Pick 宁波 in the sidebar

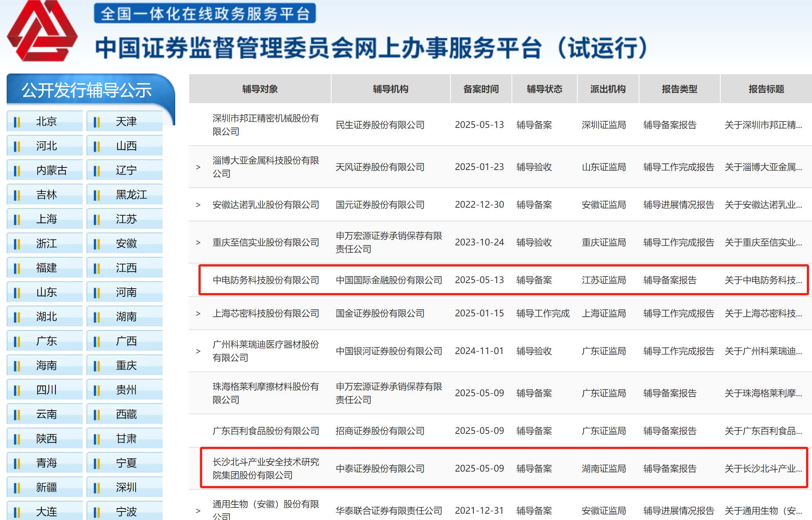pyautogui.click(x=125, y=511)
